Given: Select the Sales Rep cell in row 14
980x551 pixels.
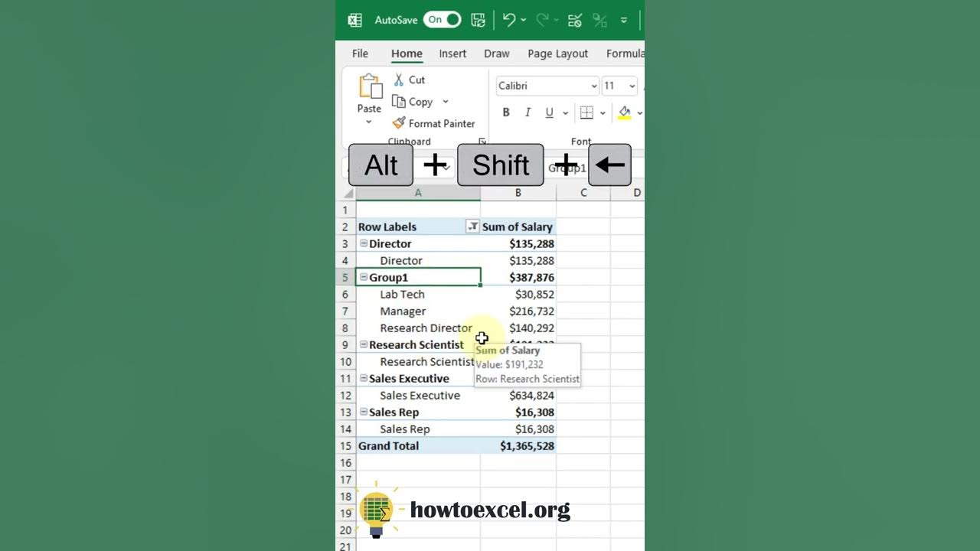Looking at the screenshot, I should pyautogui.click(x=418, y=429).
